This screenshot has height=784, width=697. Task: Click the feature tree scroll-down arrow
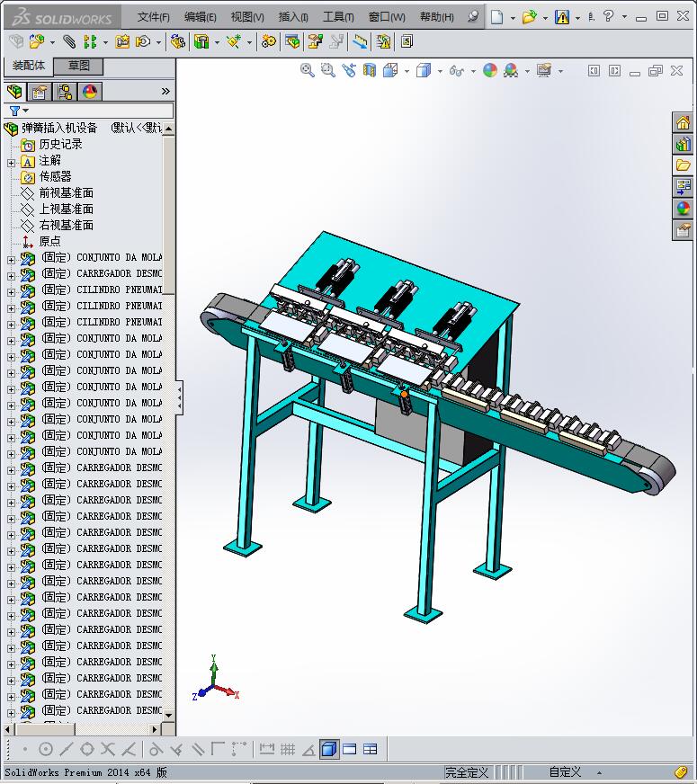tap(168, 716)
